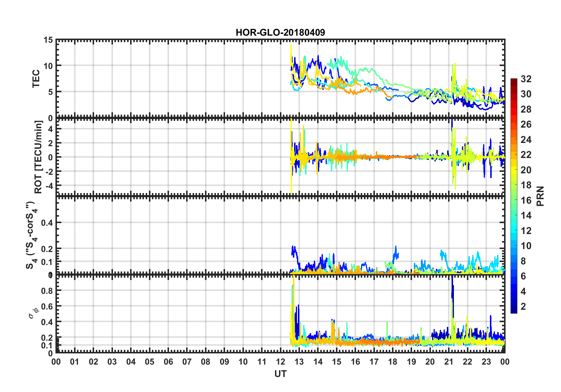Click UT axis tick label 17
The height and width of the screenshot is (392, 561).
374,362
